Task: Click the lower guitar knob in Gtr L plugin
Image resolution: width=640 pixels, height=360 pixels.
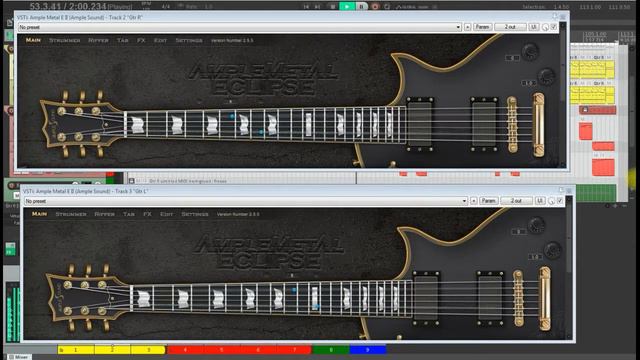Action: click(x=552, y=250)
